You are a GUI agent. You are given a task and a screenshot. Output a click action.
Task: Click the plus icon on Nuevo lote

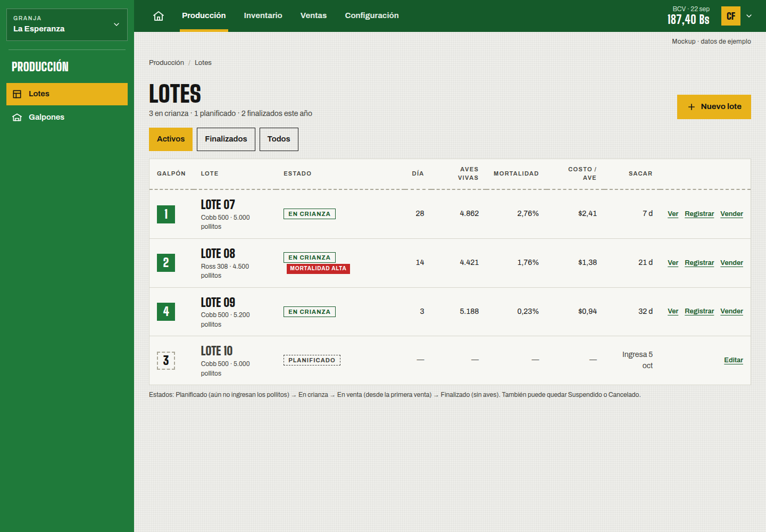(692, 107)
